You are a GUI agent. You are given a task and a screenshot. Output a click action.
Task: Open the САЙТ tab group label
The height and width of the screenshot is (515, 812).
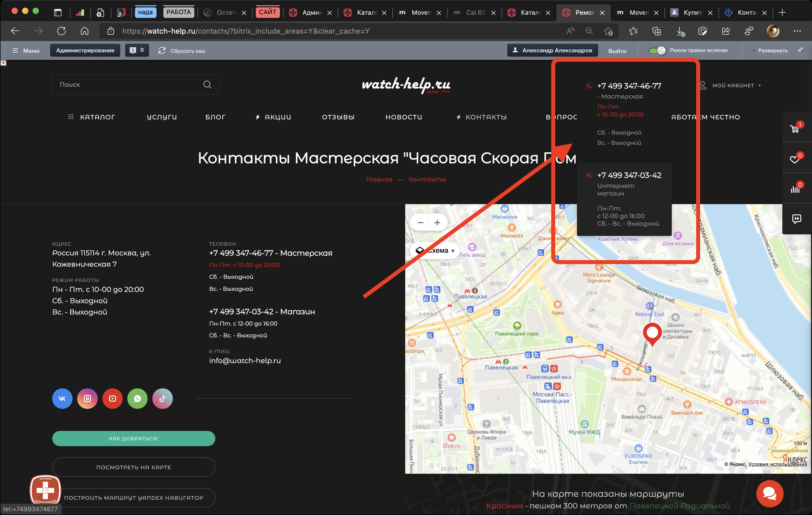click(x=267, y=12)
